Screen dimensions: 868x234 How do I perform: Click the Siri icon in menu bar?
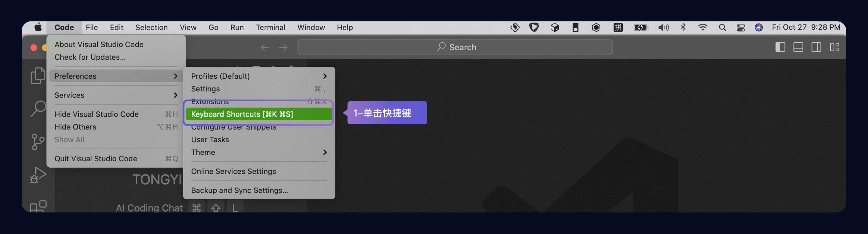[759, 28]
